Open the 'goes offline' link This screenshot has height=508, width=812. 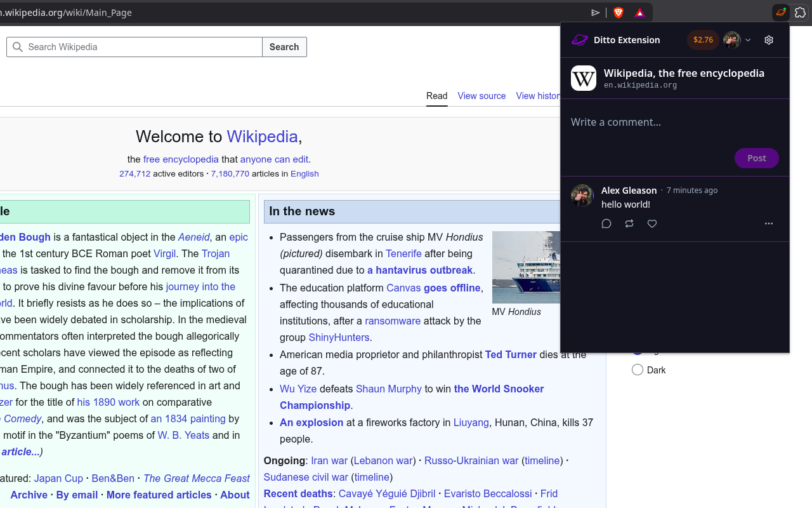[452, 288]
